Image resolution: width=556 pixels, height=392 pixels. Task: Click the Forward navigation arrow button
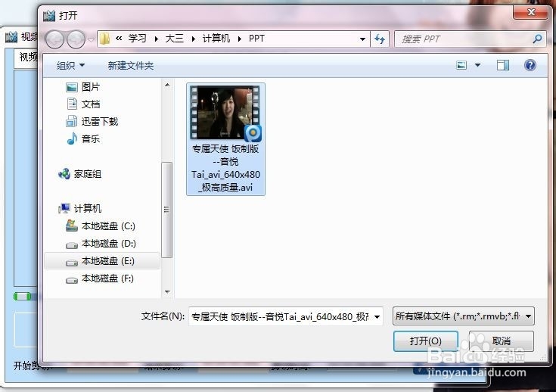coord(76,39)
